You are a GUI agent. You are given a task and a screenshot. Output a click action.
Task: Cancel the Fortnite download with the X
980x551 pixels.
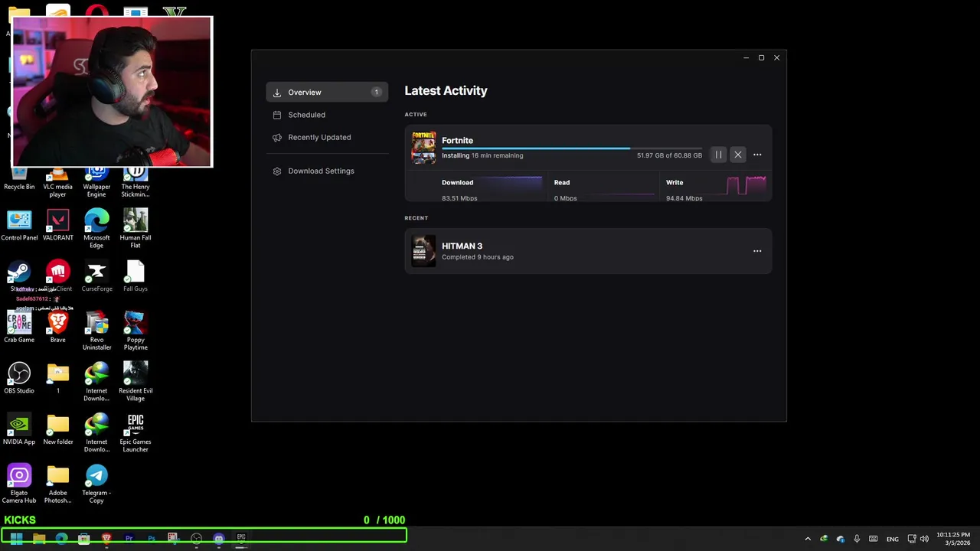click(738, 155)
